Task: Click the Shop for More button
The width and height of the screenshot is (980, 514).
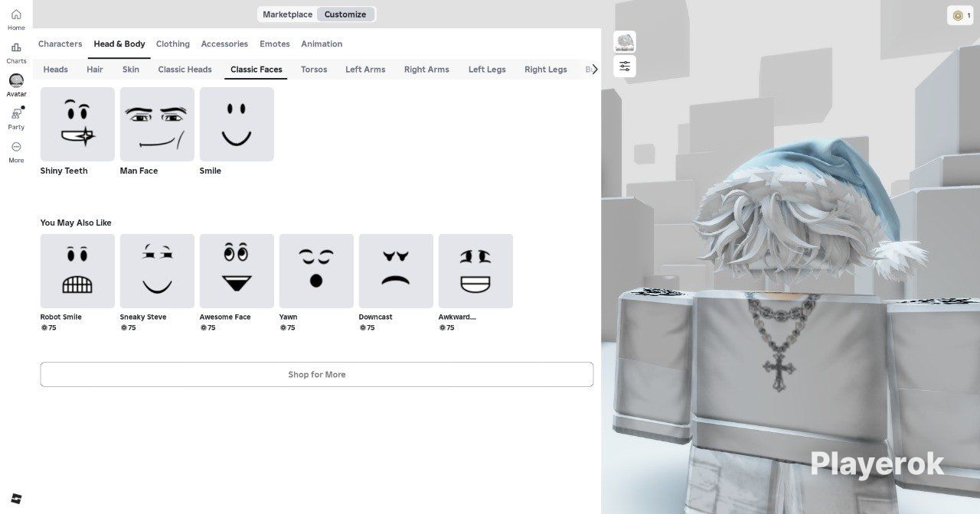Action: [x=317, y=375]
